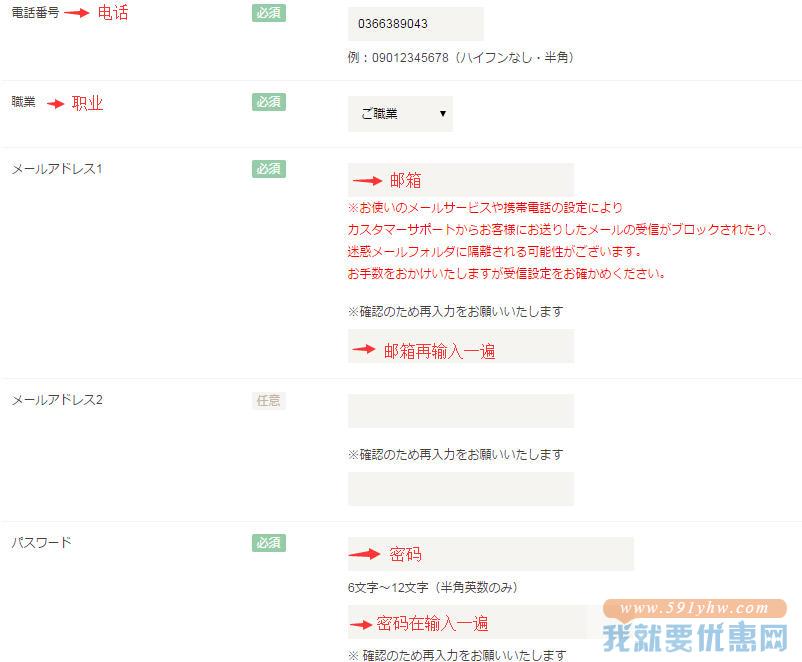Viewport: 802px width, 662px height.
Task: Click the ※確認のため再入力 note below password confirmation
Action: click(x=457, y=655)
